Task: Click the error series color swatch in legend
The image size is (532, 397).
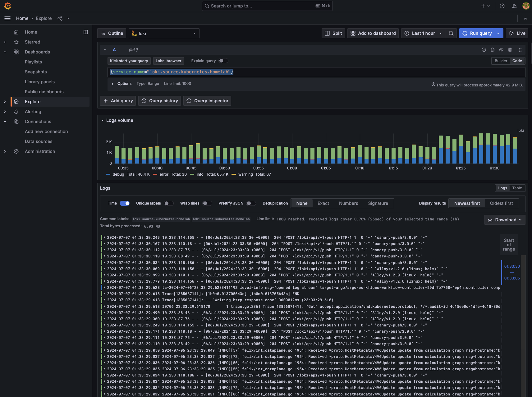Action: pyautogui.click(x=155, y=174)
